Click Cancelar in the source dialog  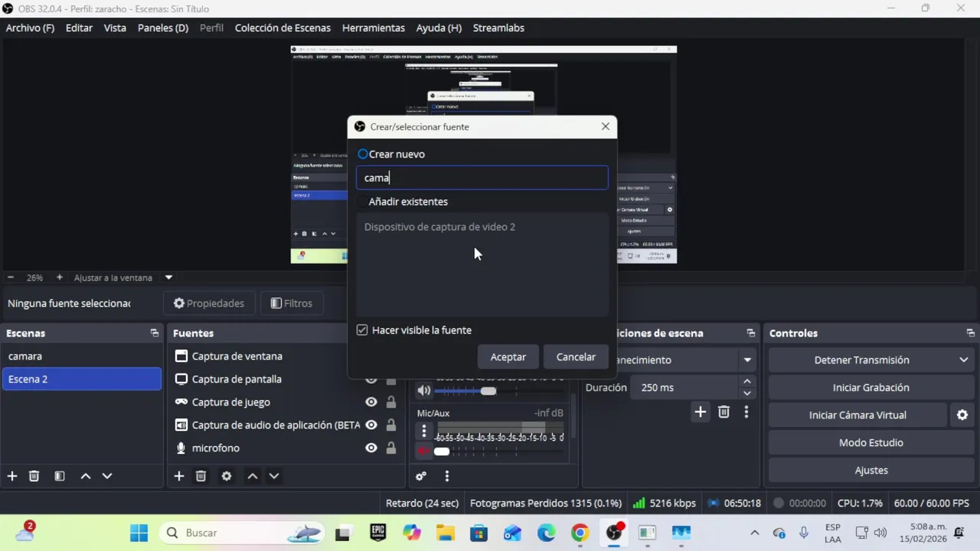pyautogui.click(x=576, y=357)
